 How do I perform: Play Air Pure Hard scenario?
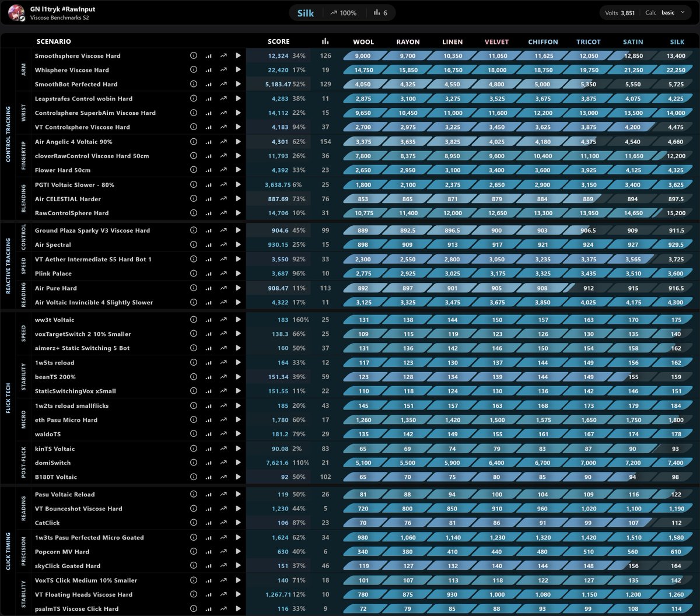pos(238,288)
